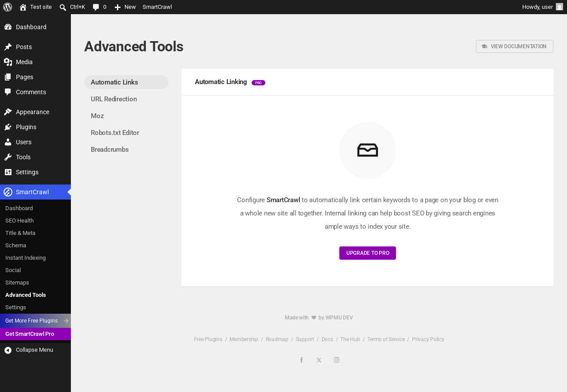The image size is (567, 392).
Task: Click SmartCrawl in top admin bar
Action: (157, 7)
